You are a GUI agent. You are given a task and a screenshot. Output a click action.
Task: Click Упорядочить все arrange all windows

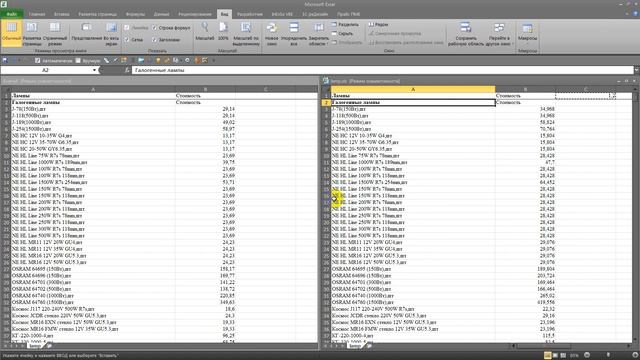(294, 33)
